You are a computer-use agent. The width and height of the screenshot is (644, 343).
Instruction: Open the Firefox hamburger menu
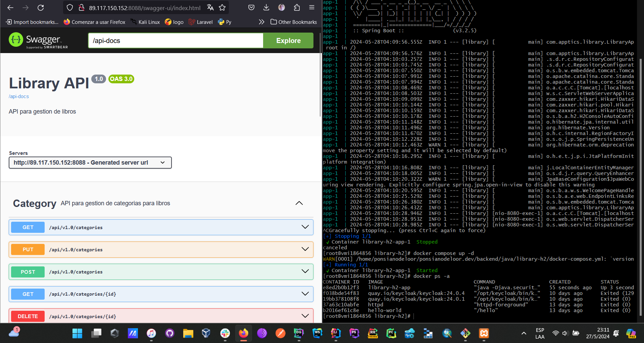(x=312, y=8)
